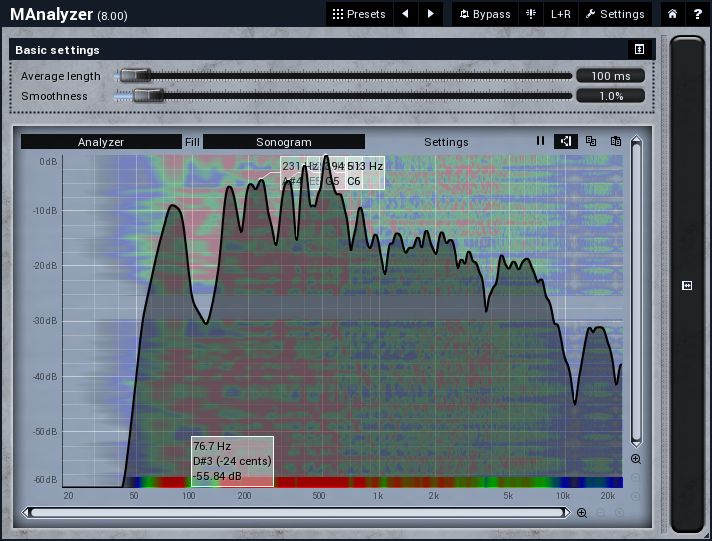Click the MAnalyzer title text

pyautogui.click(x=52, y=15)
